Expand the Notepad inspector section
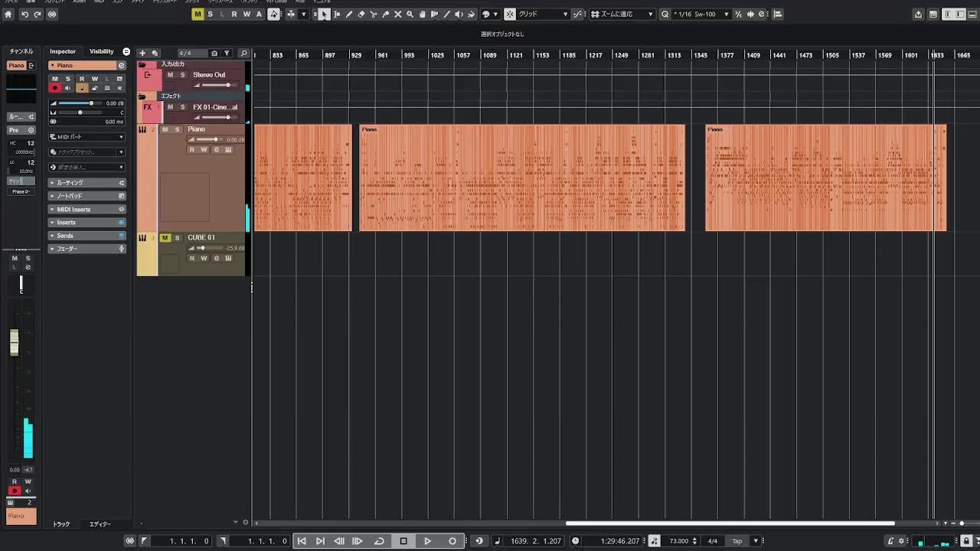The image size is (980, 551). [87, 196]
